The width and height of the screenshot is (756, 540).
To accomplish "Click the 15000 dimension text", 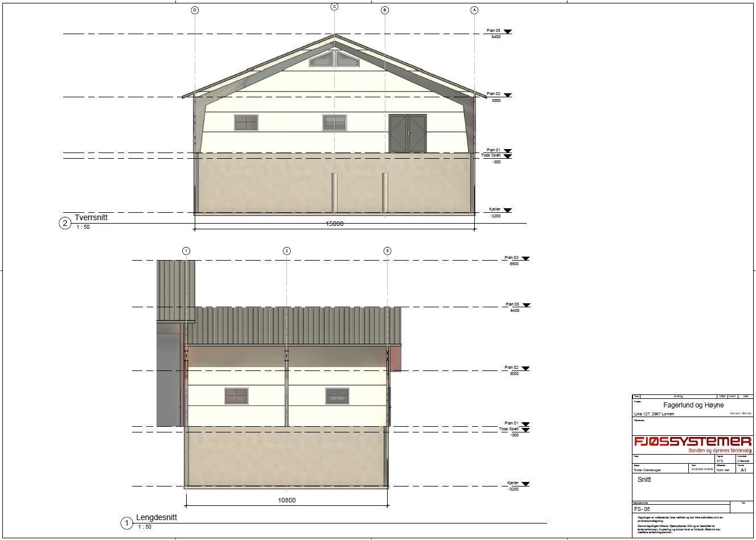I will (x=334, y=224).
